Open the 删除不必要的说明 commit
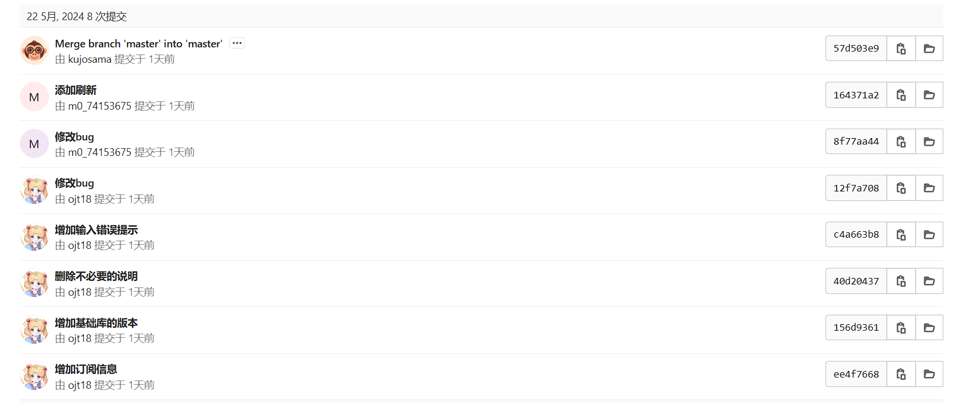The image size is (980, 403). point(97,276)
